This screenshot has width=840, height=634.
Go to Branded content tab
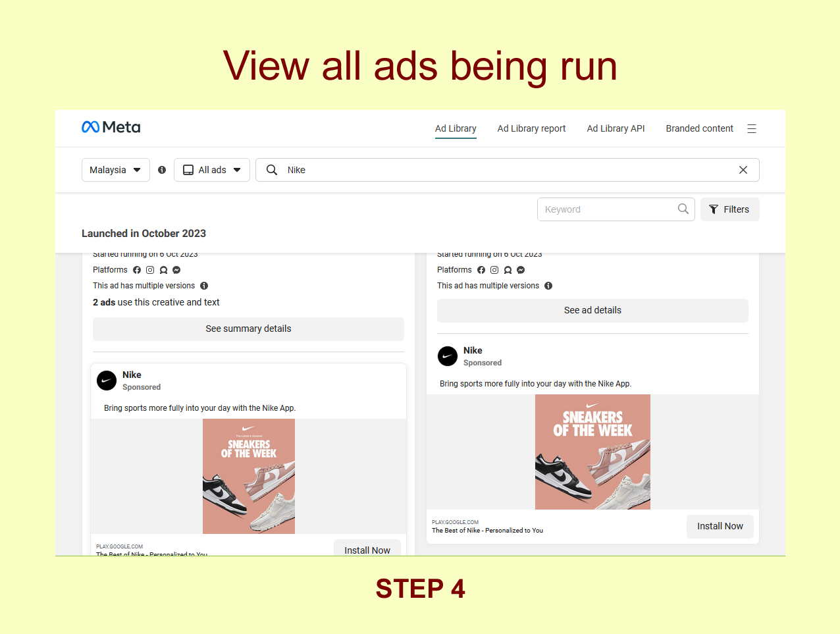point(699,128)
